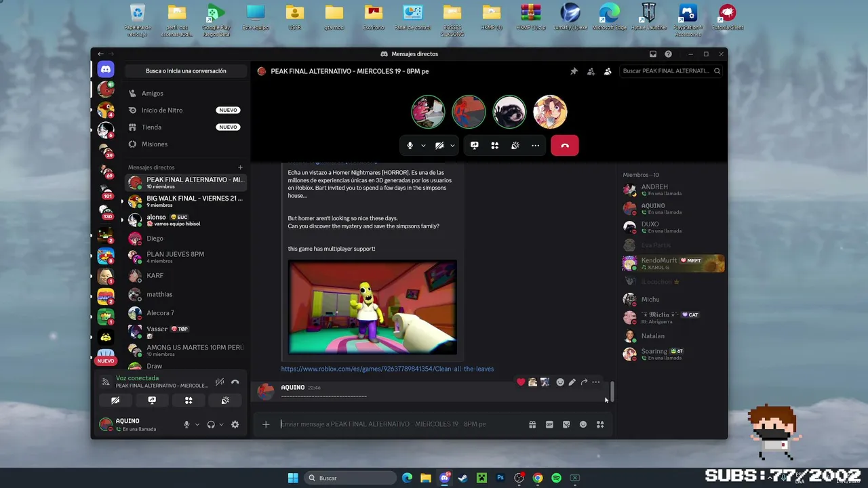
Task: Open the emoji picker in message bar
Action: click(583, 424)
